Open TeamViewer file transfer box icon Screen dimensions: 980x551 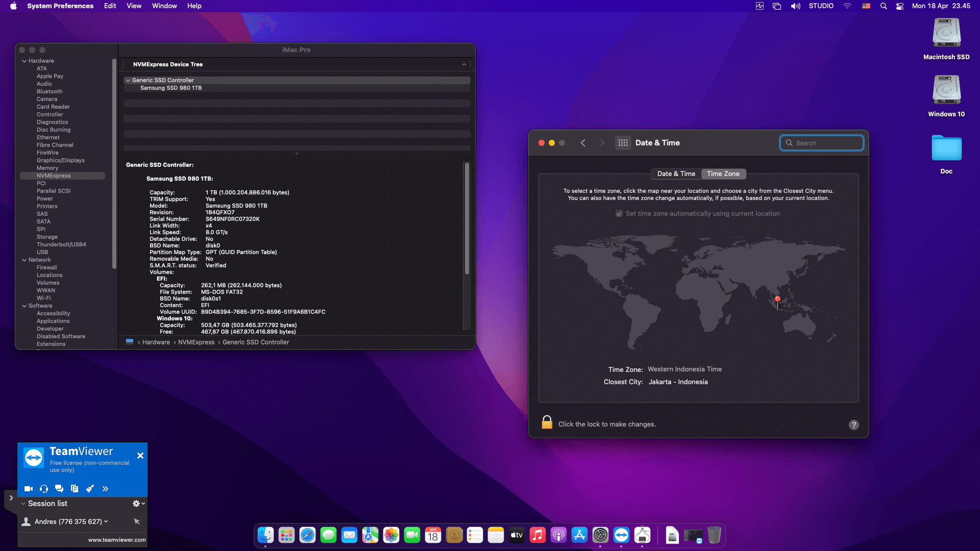[x=75, y=489]
